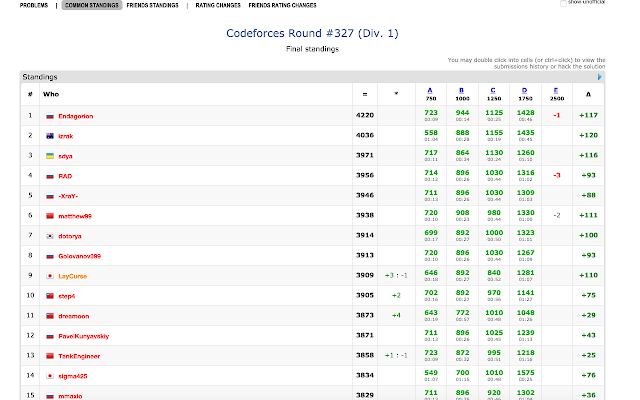Click the flag icon next to PavelKunyavskiy
Image resolution: width=640 pixels, height=400 pixels.
(50, 336)
